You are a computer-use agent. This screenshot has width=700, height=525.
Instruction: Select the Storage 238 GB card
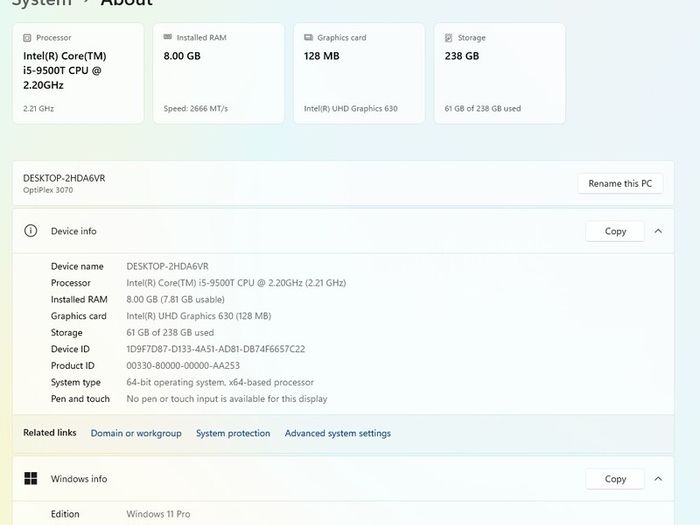[500, 73]
